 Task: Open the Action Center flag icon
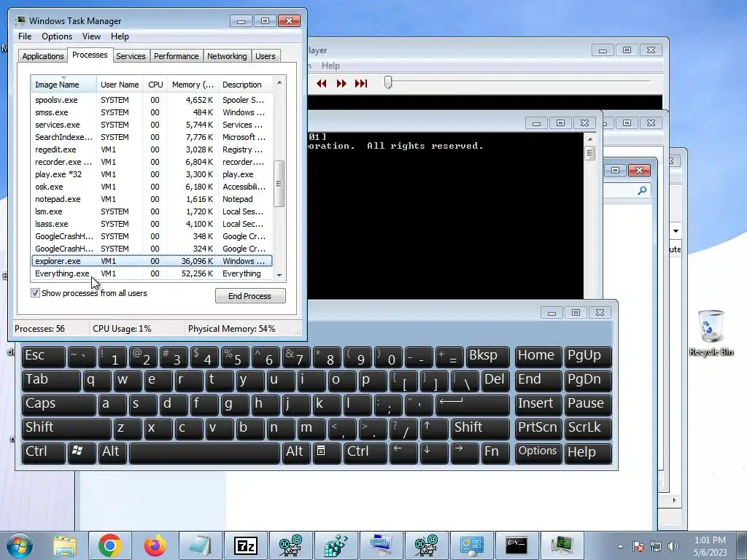pyautogui.click(x=638, y=546)
